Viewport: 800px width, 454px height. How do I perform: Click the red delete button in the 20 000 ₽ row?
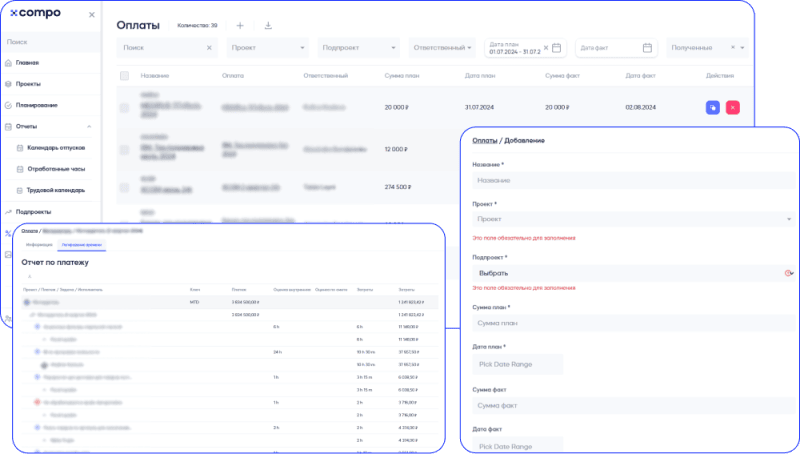[x=733, y=108]
